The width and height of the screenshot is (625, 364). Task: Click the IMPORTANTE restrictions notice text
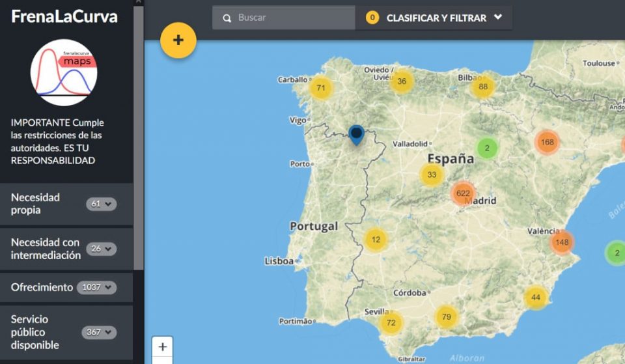57,141
